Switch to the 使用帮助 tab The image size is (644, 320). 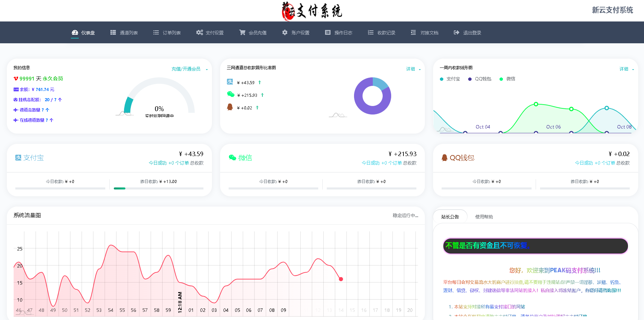pos(484,217)
